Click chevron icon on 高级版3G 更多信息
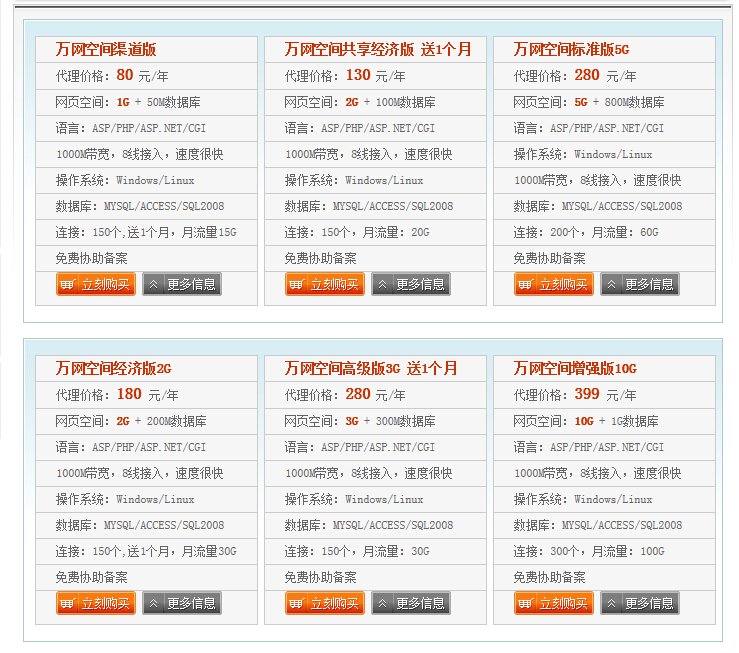Viewport: 739px width, 653px height. coord(382,603)
